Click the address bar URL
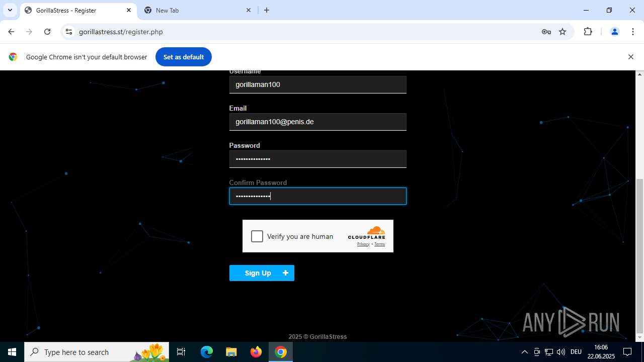The width and height of the screenshot is (644, 362). pyautogui.click(x=121, y=32)
